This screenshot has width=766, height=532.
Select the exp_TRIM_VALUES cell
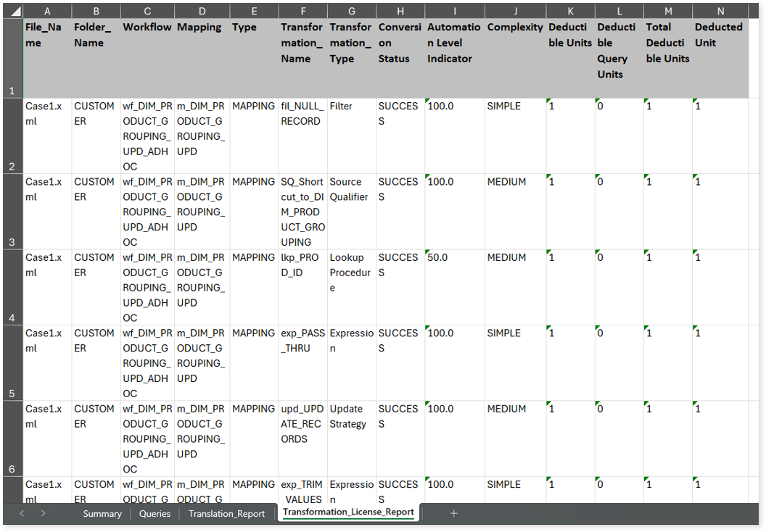pos(303,490)
